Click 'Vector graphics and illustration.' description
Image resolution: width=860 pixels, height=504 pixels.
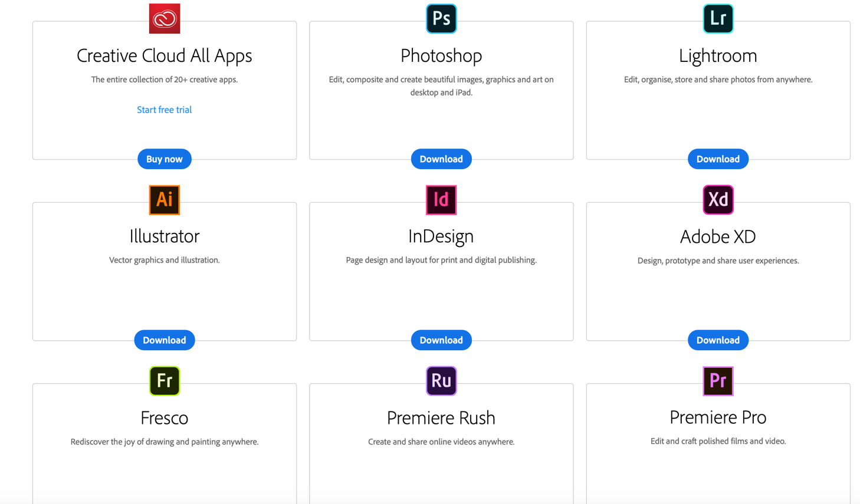click(165, 260)
